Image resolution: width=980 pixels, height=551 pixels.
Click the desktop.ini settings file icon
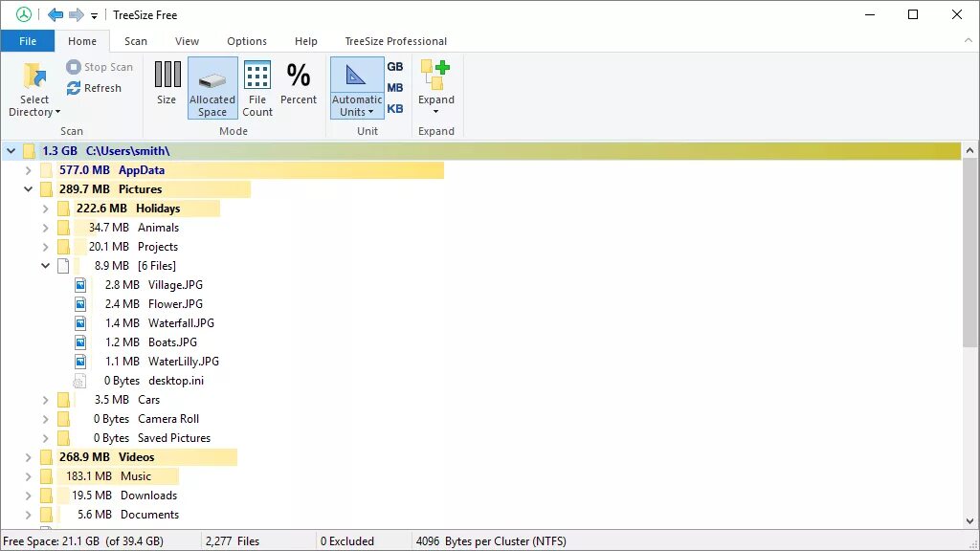pyautogui.click(x=79, y=381)
